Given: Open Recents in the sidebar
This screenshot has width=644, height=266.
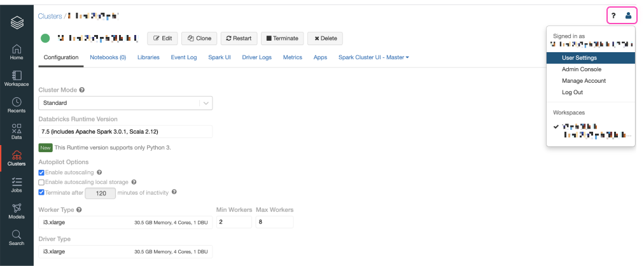Looking at the screenshot, I should click(x=17, y=105).
